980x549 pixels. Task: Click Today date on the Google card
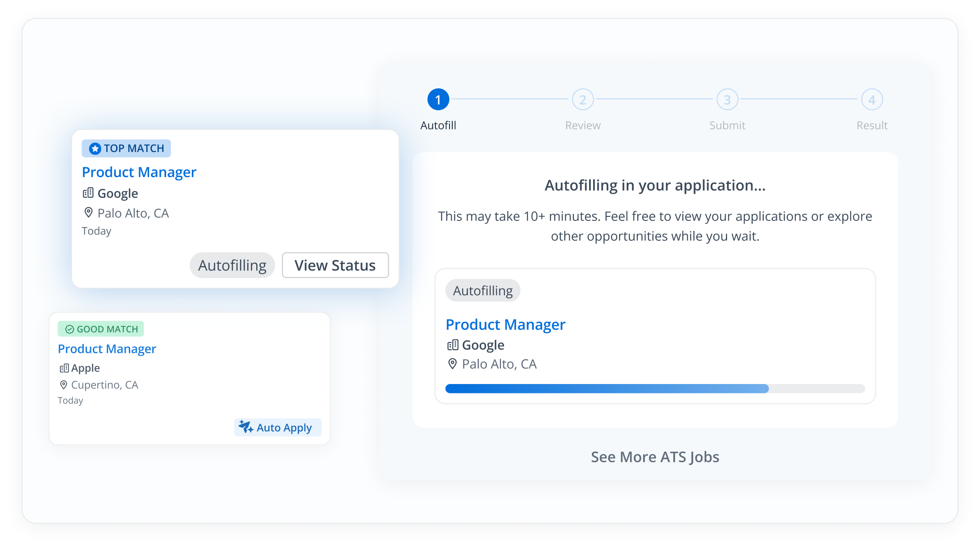tap(96, 231)
